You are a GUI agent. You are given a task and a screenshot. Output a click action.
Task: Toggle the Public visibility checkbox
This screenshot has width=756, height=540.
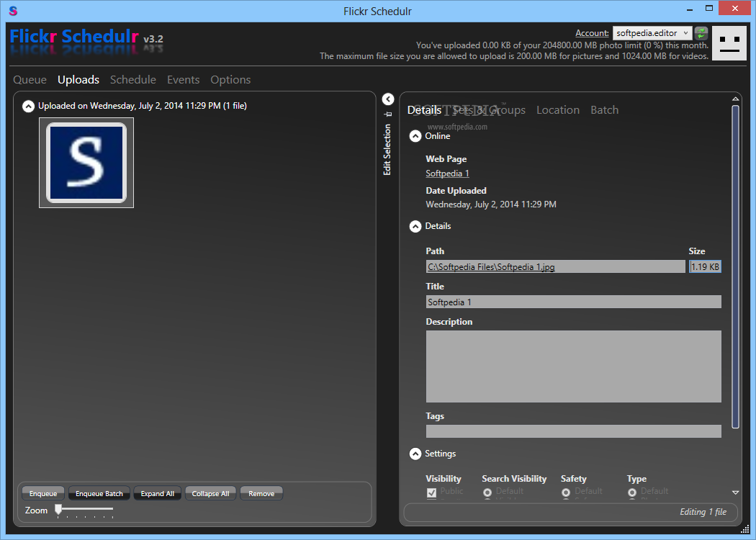pyautogui.click(x=431, y=492)
